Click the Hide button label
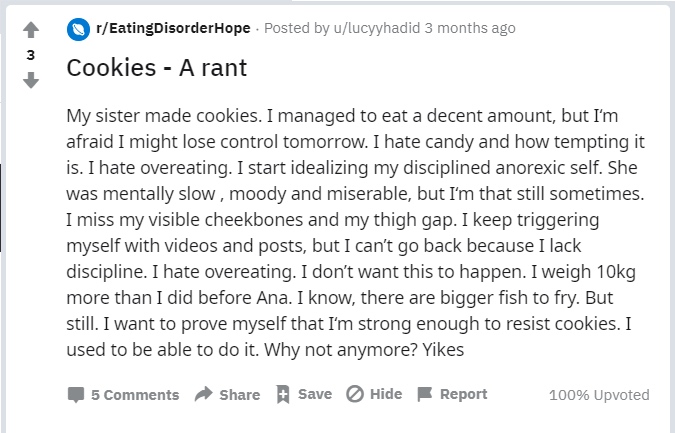The image size is (675, 433). 386,394
